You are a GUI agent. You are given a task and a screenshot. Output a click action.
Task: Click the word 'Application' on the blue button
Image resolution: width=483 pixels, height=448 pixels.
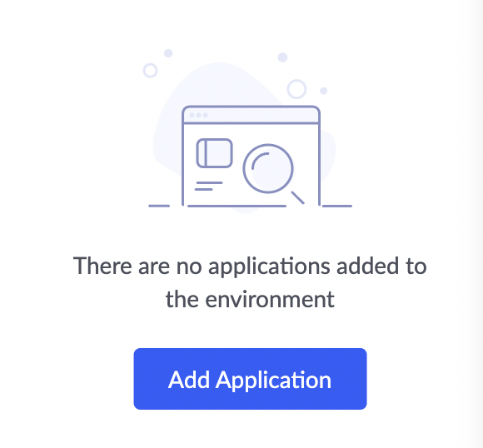pyautogui.click(x=273, y=381)
